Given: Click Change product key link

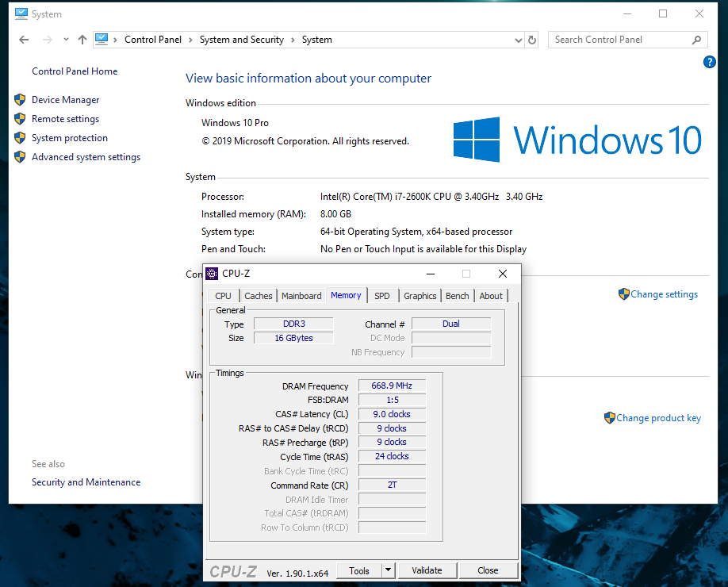Looking at the screenshot, I should 658,418.
